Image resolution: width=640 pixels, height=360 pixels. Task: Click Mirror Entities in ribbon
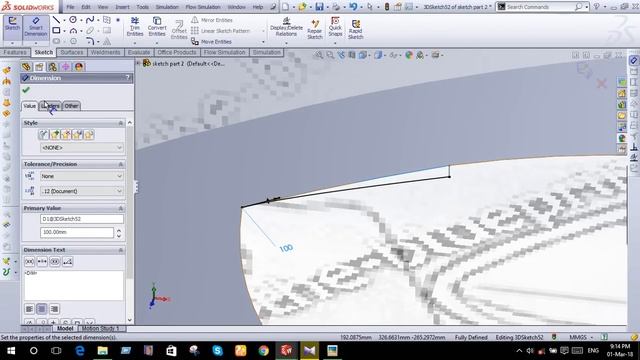pos(212,20)
